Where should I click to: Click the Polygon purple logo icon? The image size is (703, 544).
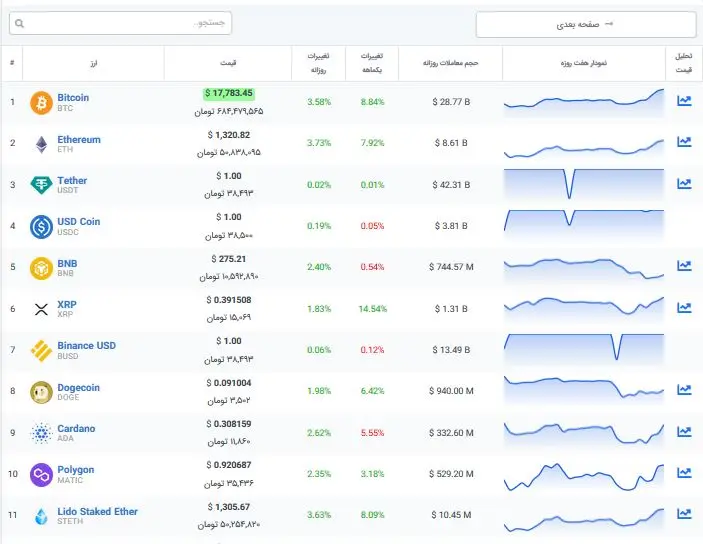pos(41,474)
